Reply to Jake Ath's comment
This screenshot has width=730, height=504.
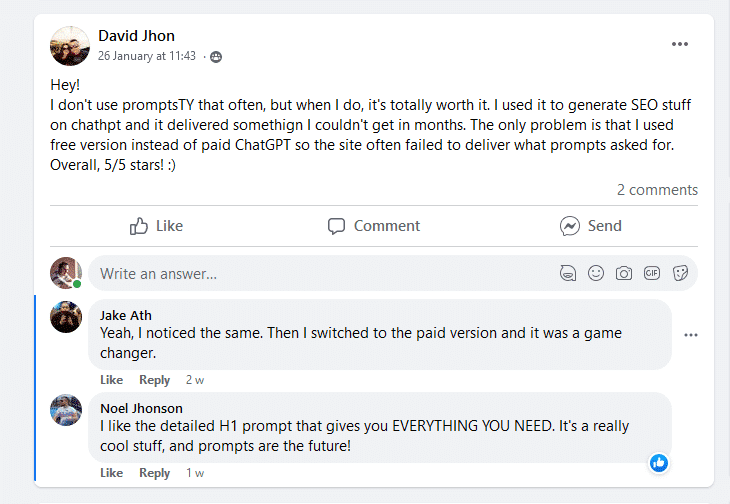coord(155,380)
